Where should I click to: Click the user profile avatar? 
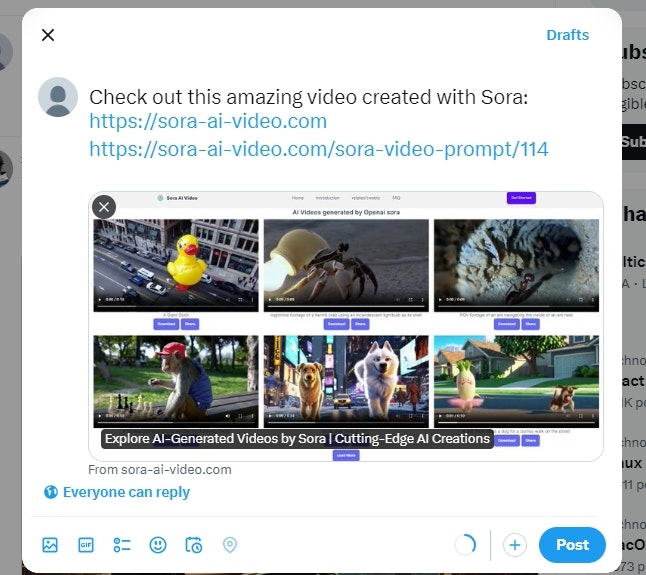coord(58,97)
